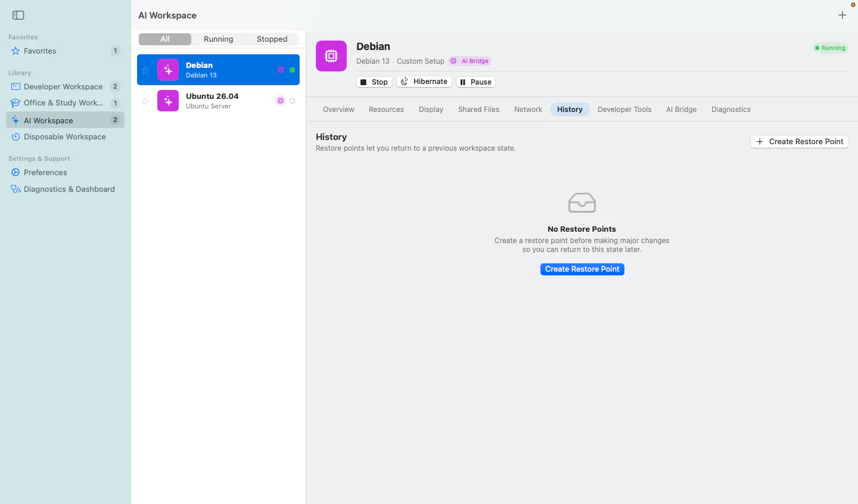The height and width of the screenshot is (504, 858).
Task: Click the blue Create Restore Point button
Action: pos(582,269)
